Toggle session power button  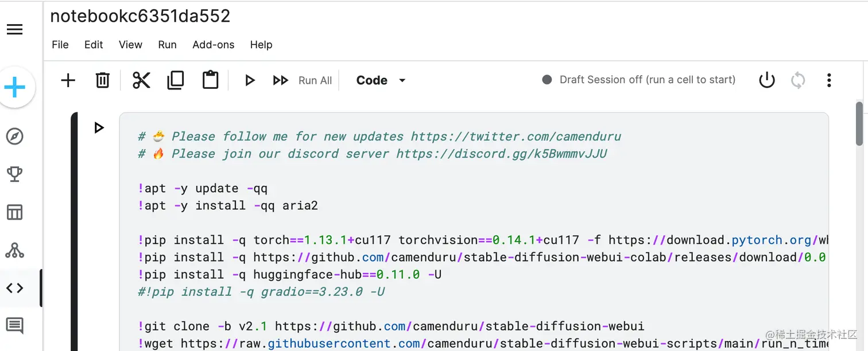pos(767,80)
